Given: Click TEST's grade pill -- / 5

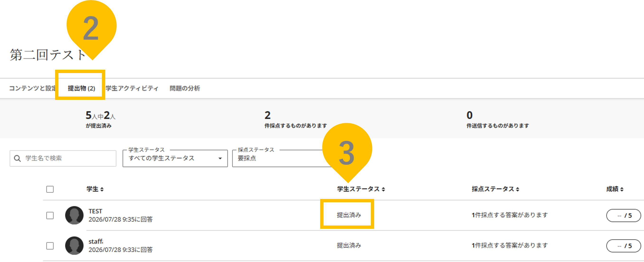Looking at the screenshot, I should pos(624,216).
